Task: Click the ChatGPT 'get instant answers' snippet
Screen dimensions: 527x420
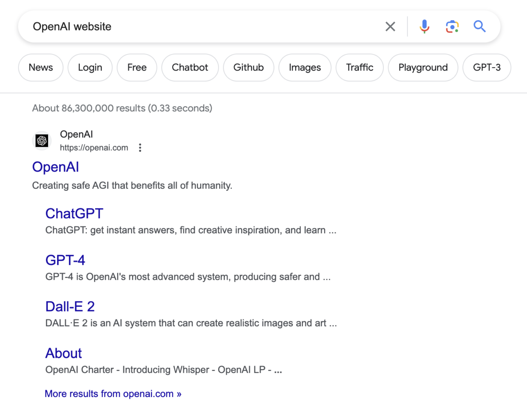Action: click(x=191, y=230)
